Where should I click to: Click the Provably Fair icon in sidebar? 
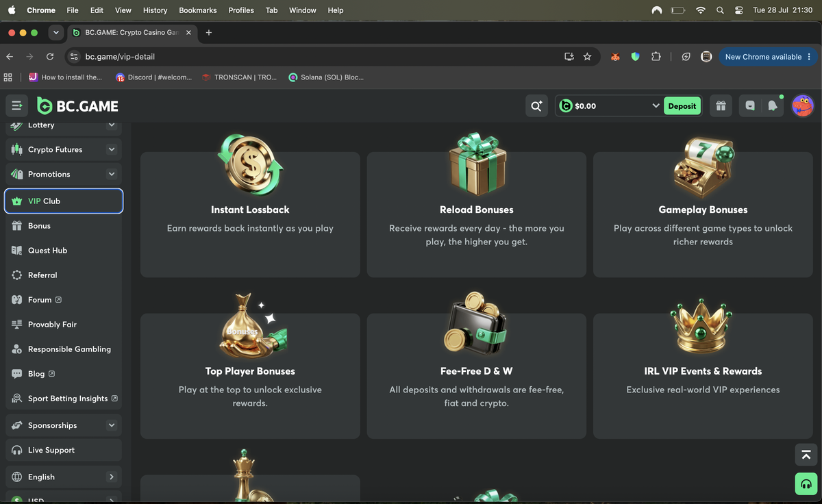(x=17, y=325)
